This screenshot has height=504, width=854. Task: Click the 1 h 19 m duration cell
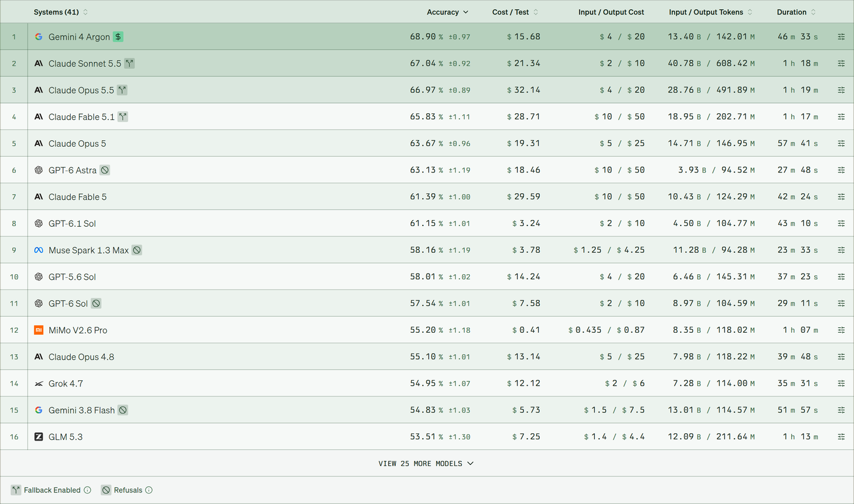(x=801, y=90)
